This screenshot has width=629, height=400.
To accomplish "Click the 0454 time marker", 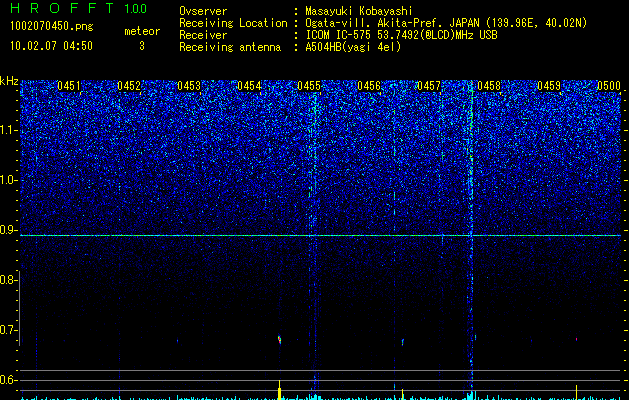I will click(x=249, y=86).
